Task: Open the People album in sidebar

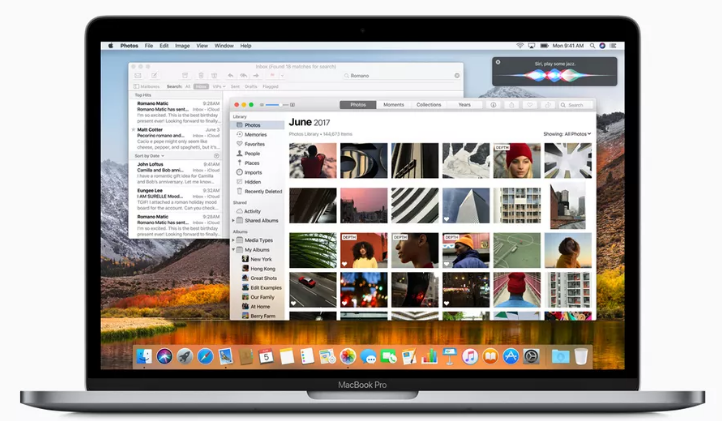Action: (251, 153)
